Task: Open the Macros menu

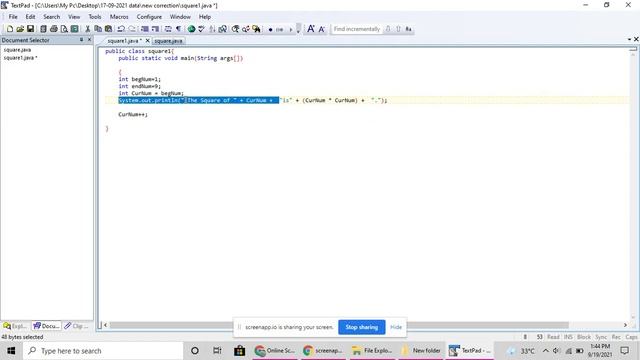Action: click(x=119, y=17)
